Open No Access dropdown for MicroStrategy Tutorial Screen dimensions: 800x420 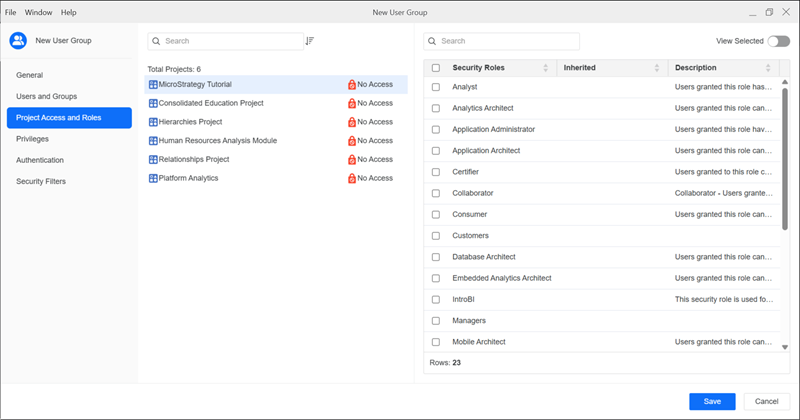click(x=370, y=85)
